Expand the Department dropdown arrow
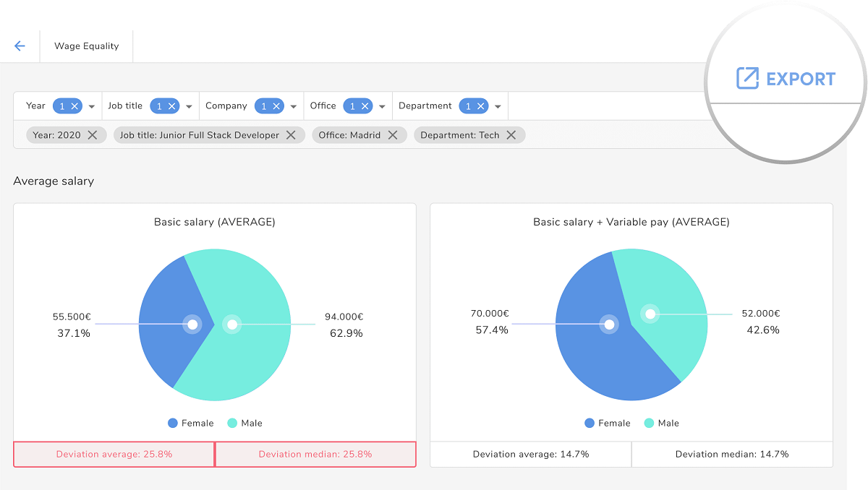868x490 pixels. click(x=498, y=107)
